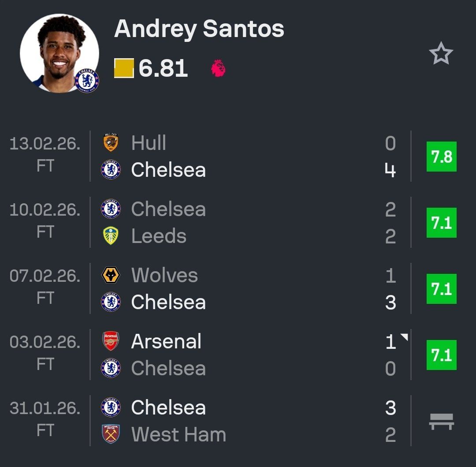Open the Leeds United club crest
Image resolution: width=476 pixels, height=467 pixels.
click(110, 236)
